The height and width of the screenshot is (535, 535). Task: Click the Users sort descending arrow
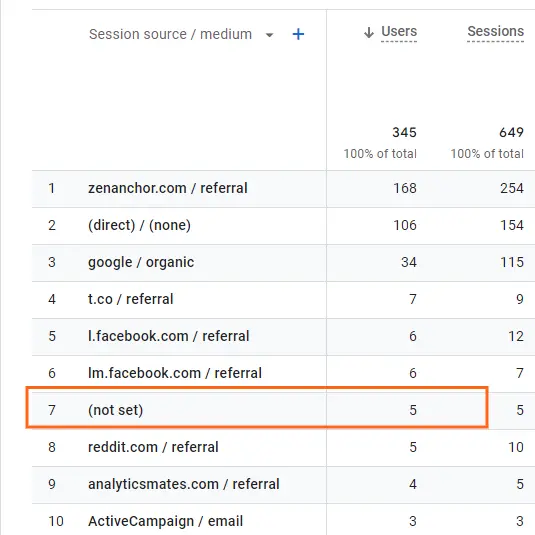(x=369, y=33)
